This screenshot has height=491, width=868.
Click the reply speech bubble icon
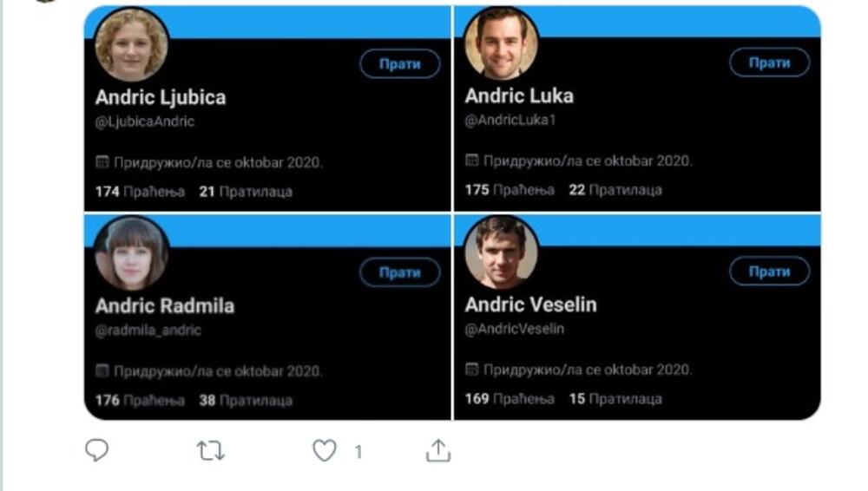coord(96,450)
